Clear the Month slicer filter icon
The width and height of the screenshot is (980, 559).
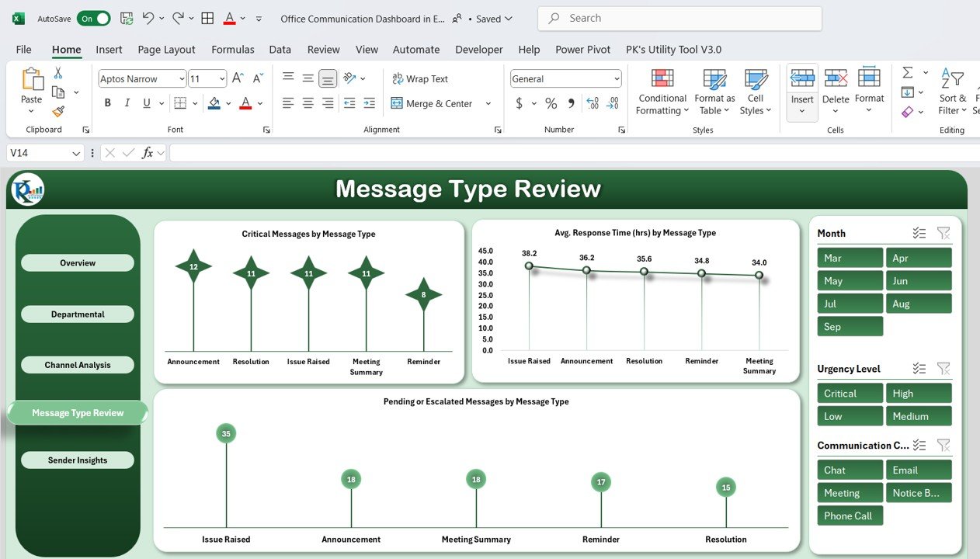tap(943, 233)
